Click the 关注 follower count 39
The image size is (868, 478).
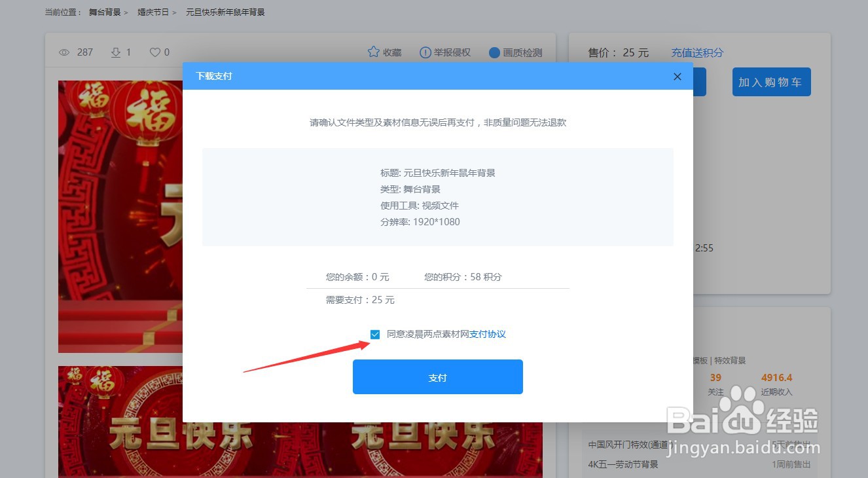point(715,378)
